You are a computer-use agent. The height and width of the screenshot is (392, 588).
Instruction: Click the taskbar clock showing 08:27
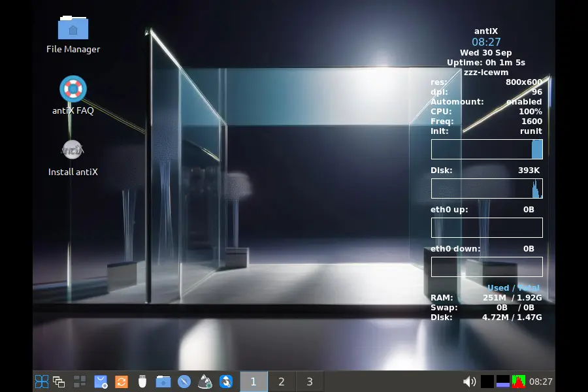click(x=541, y=382)
